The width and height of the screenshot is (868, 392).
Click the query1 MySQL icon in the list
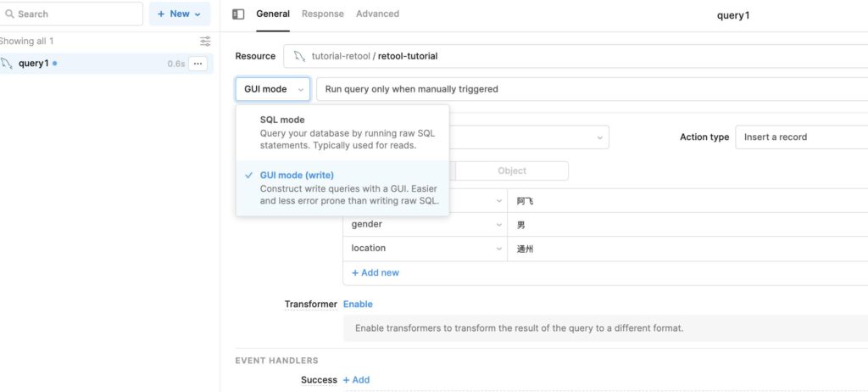pyautogui.click(x=7, y=63)
